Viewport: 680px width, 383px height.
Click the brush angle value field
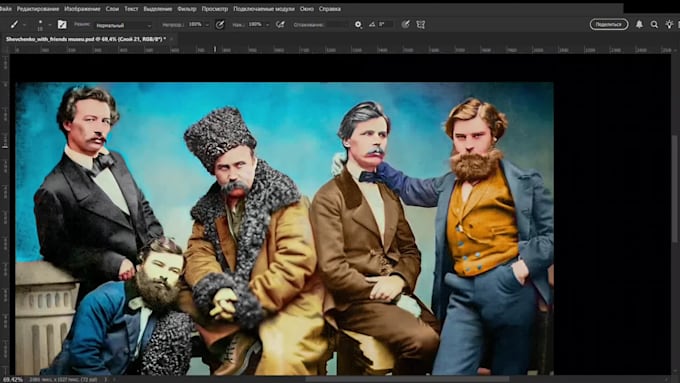386,25
